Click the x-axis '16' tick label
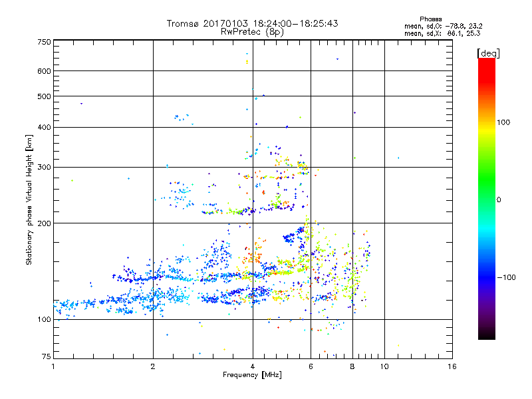Screen dimensions: 532x399 coord(452,366)
